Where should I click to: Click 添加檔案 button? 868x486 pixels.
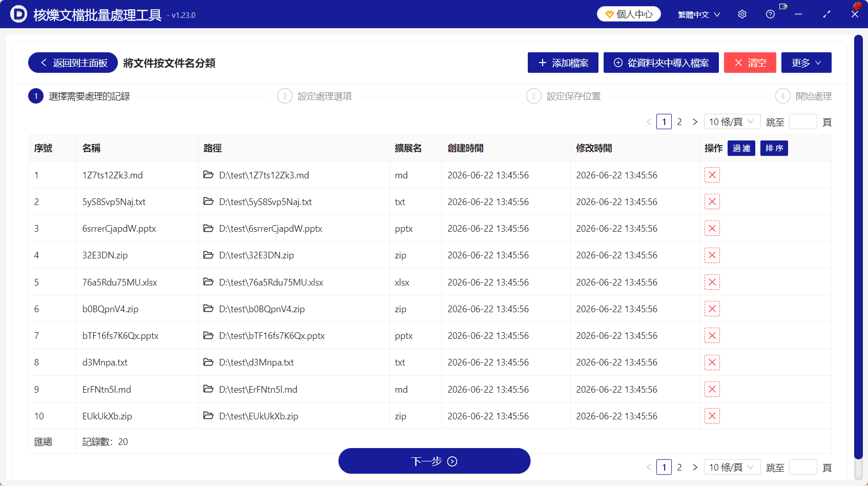click(x=563, y=63)
